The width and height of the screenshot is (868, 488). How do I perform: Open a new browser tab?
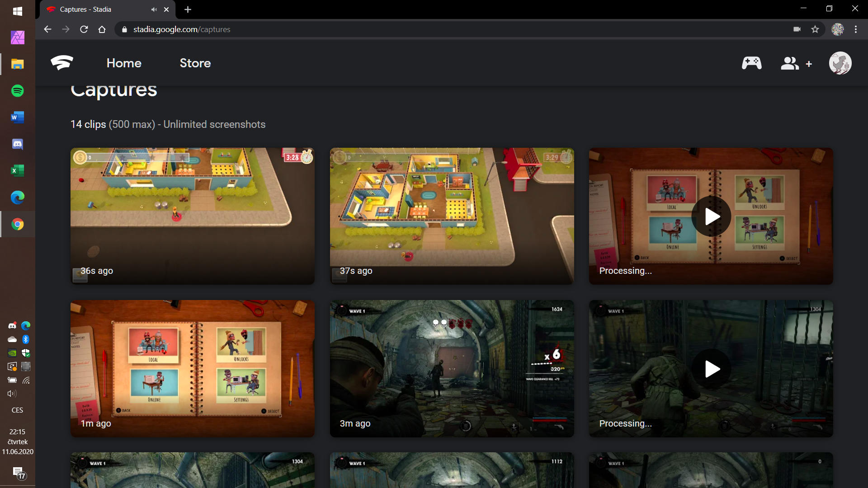[188, 9]
